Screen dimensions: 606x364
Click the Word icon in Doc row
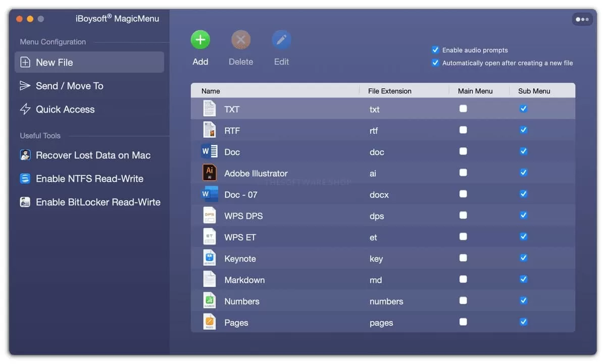coord(209,151)
